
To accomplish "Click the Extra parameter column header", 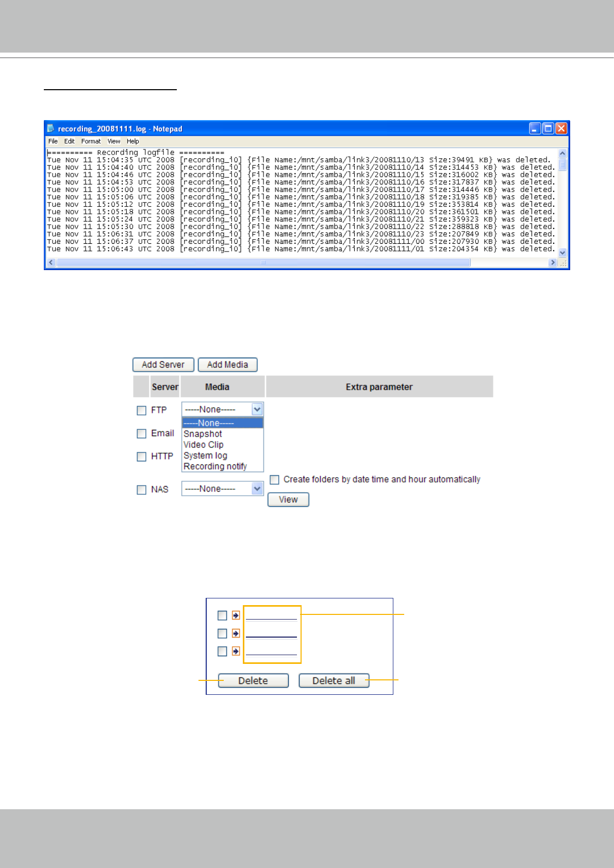I will pos(379,387).
